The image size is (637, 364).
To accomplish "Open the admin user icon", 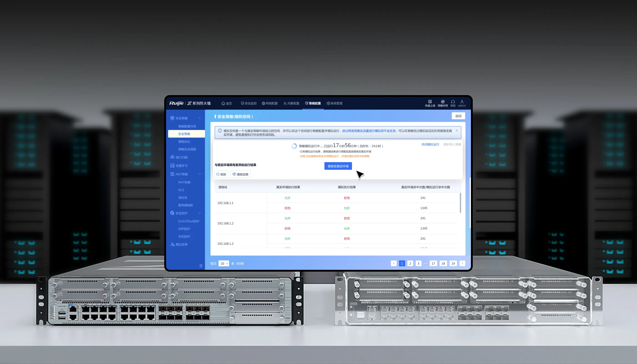I will click(x=462, y=102).
